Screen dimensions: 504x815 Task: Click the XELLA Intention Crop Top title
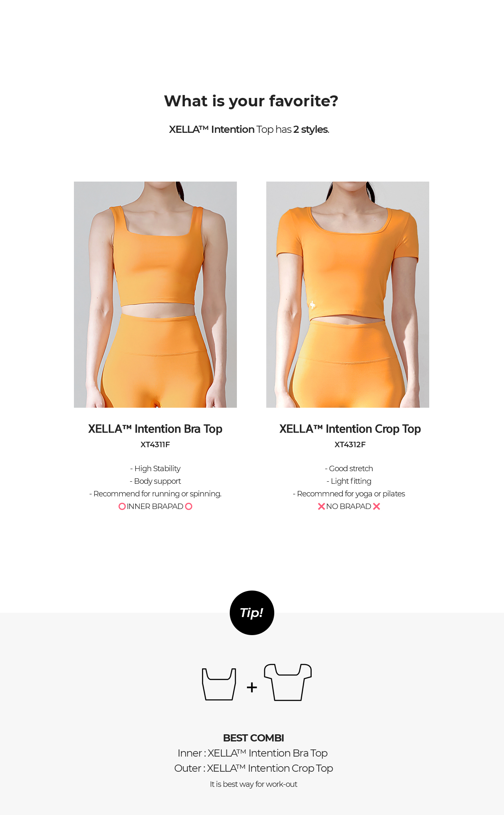pyautogui.click(x=350, y=429)
